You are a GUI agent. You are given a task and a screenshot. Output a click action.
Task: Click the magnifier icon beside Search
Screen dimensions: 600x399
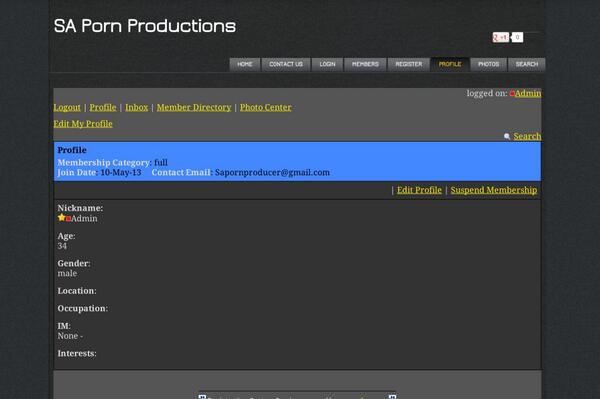(507, 137)
